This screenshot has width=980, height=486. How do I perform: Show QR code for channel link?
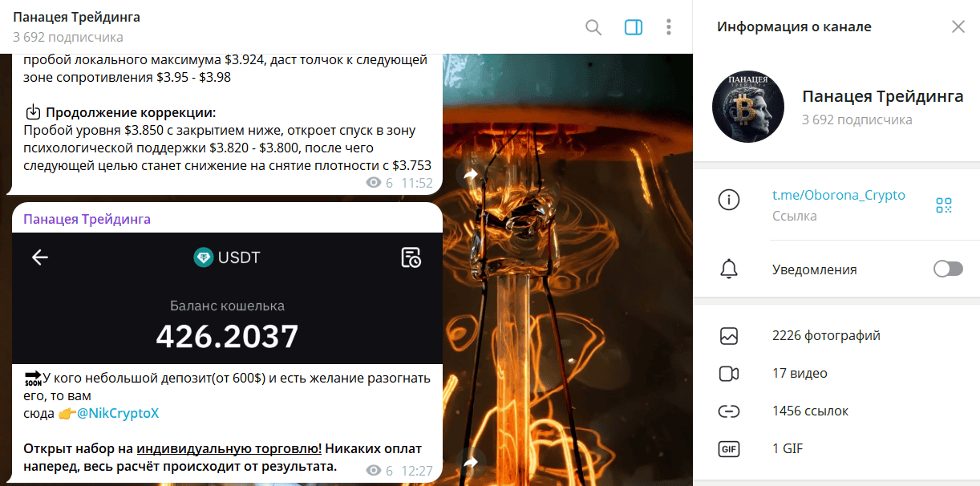[x=944, y=205]
